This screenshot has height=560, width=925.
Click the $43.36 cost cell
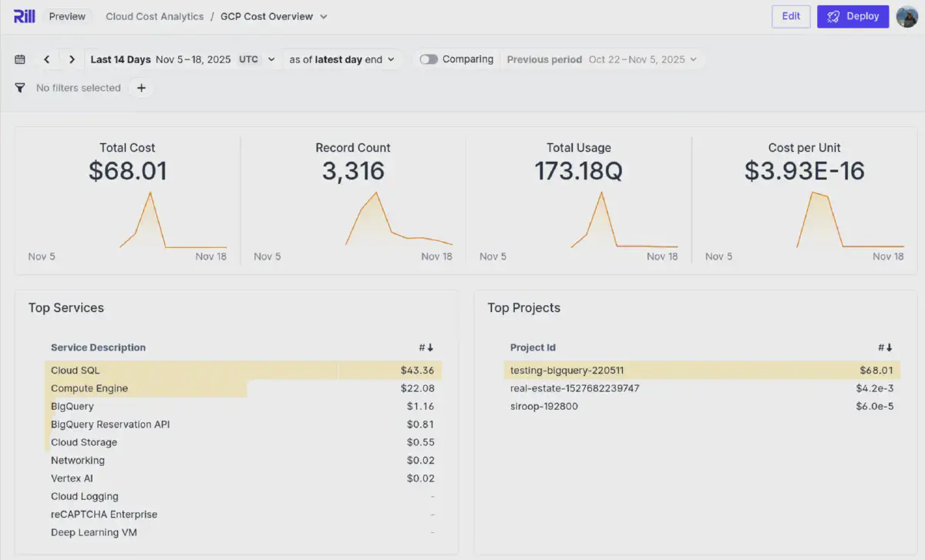417,371
